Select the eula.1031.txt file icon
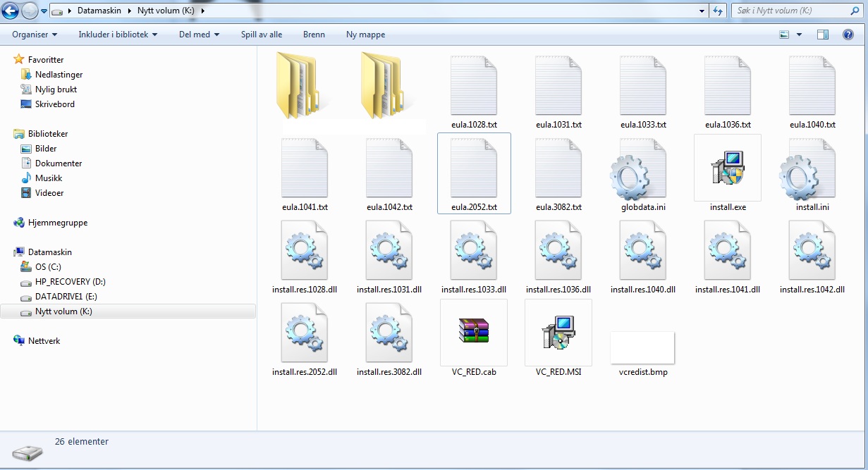Image resolution: width=868 pixels, height=470 pixels. [x=558, y=85]
